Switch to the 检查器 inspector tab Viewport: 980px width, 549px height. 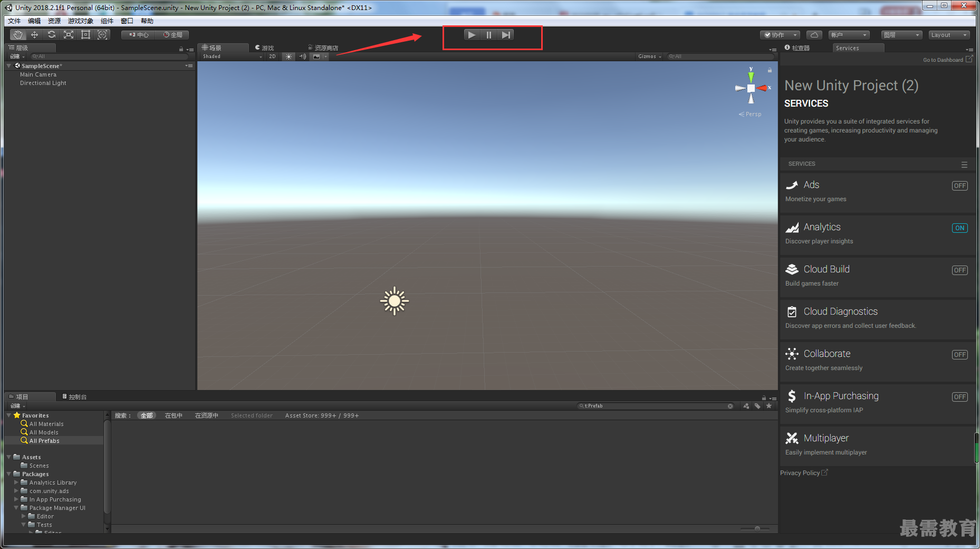tap(798, 48)
